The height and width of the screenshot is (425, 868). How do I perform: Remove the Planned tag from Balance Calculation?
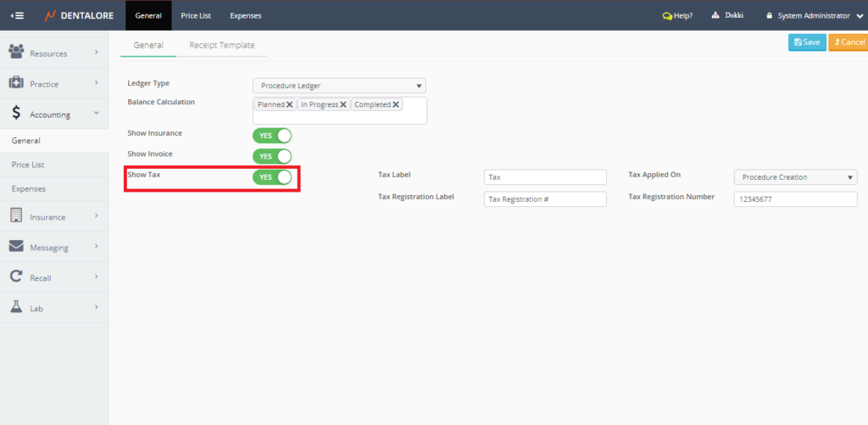290,105
